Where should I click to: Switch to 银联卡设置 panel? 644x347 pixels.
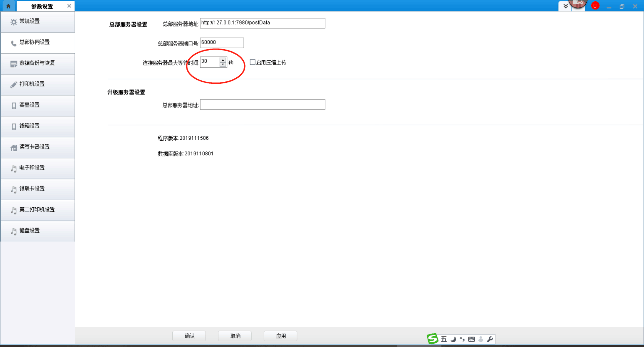pyautogui.click(x=38, y=189)
